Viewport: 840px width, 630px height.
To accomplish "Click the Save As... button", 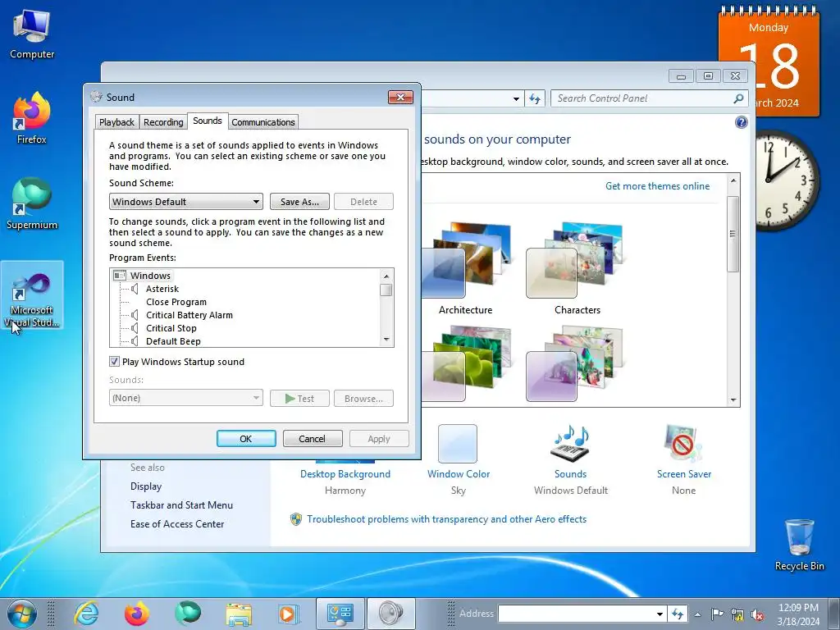I will click(299, 202).
